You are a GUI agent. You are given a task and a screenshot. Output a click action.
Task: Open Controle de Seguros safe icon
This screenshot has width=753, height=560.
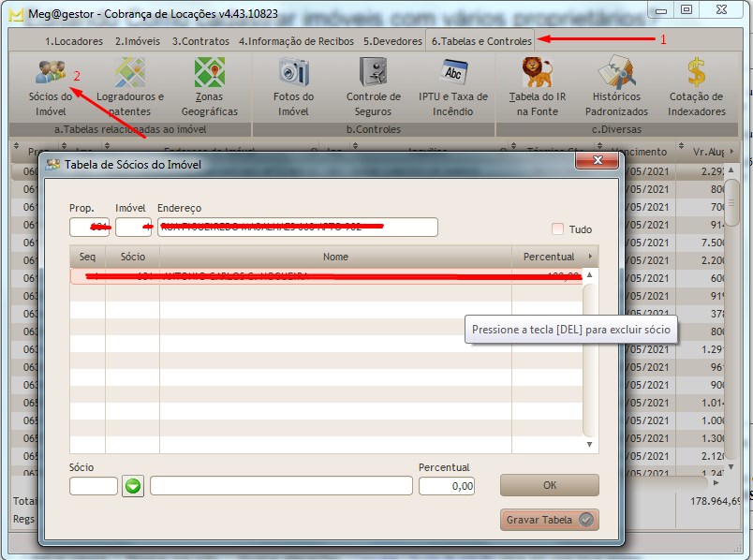[x=374, y=73]
